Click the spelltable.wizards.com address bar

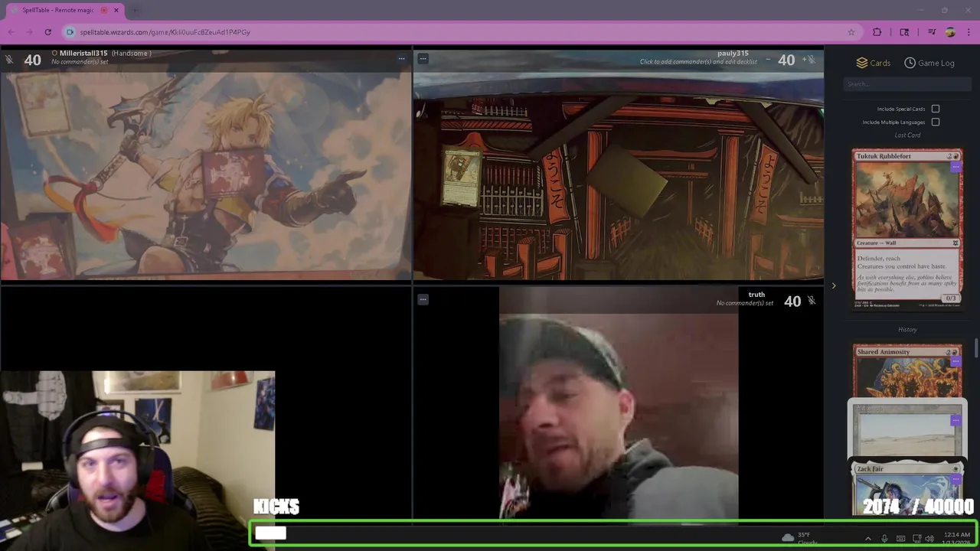[165, 32]
